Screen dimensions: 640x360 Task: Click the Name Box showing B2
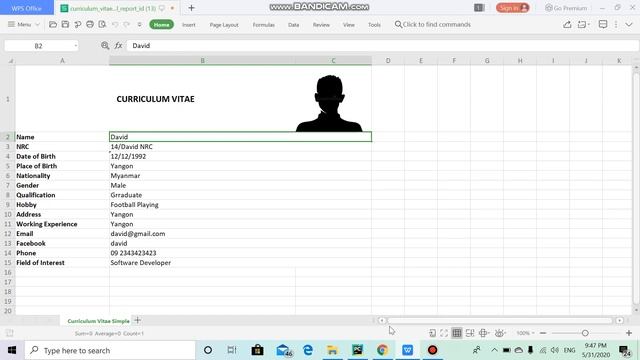click(38, 46)
